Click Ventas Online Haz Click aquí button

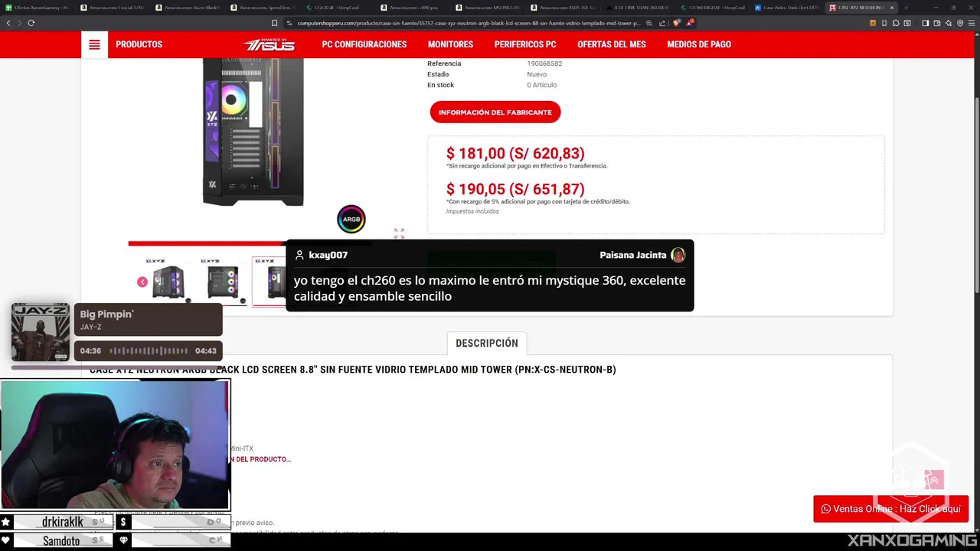pos(890,509)
